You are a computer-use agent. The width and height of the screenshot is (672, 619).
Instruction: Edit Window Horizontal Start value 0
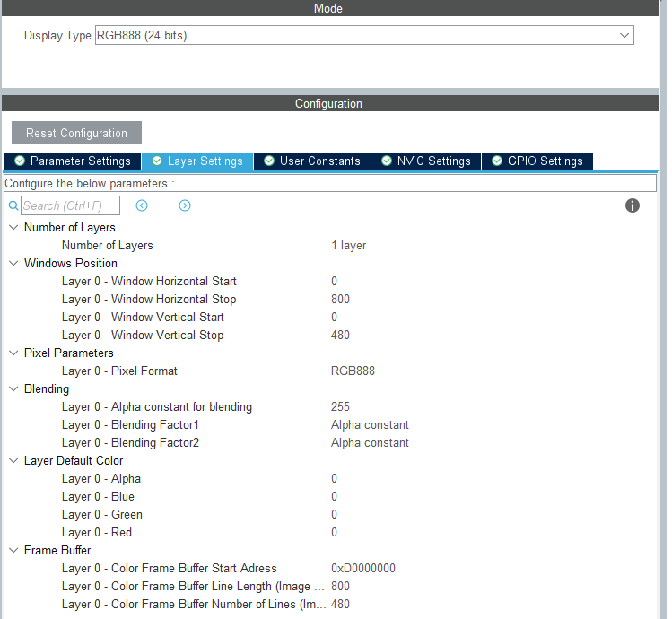coord(334,281)
